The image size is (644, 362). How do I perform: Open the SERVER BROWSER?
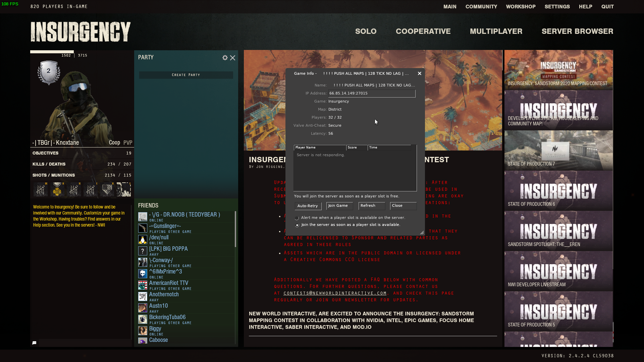point(577,31)
